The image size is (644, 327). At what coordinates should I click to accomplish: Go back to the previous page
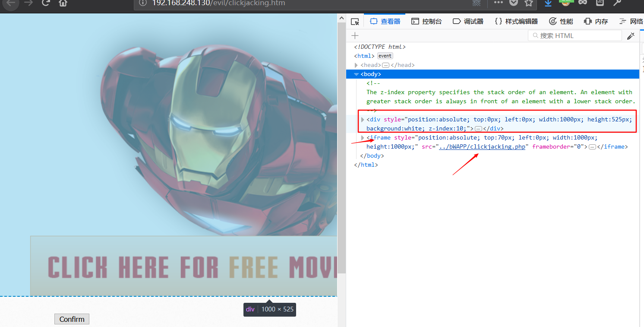tap(11, 3)
